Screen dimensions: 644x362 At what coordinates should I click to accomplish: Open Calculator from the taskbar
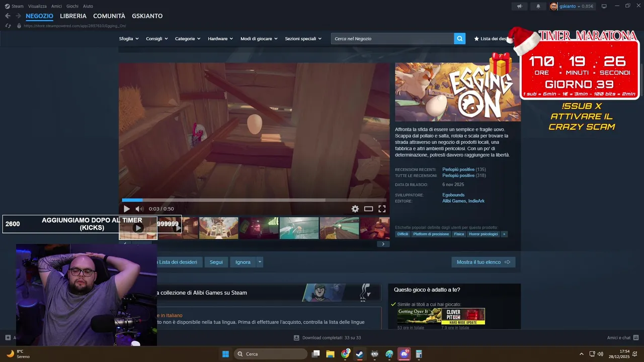pyautogui.click(x=419, y=354)
